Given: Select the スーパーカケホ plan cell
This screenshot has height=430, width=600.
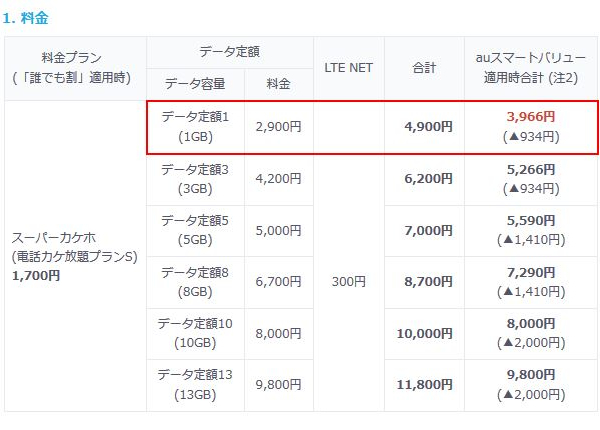Looking at the screenshot, I should [74, 256].
